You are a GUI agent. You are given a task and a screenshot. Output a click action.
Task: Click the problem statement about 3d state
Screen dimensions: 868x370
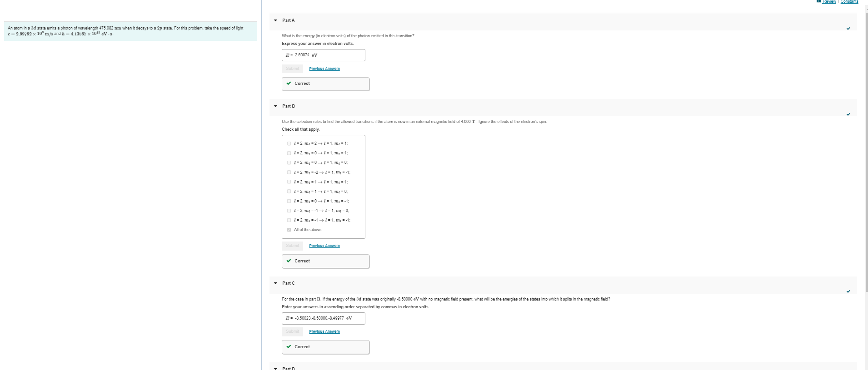(x=125, y=31)
